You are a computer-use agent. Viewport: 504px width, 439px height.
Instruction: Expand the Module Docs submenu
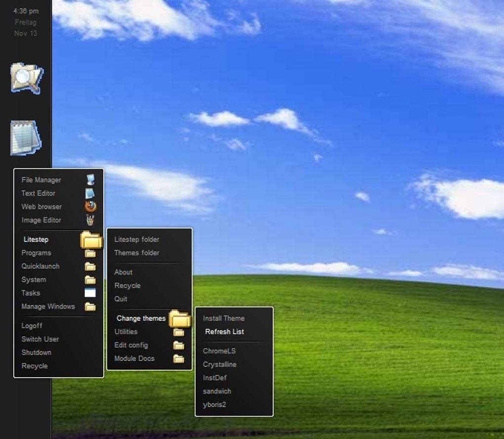pos(133,358)
